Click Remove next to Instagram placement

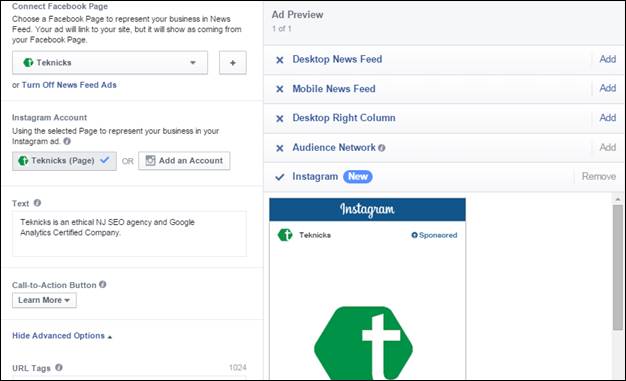tap(598, 177)
